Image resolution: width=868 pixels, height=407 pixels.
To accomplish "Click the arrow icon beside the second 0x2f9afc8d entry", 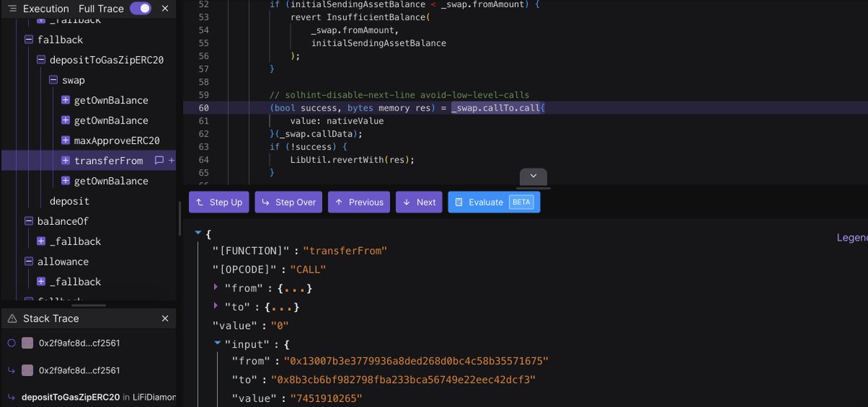I will [x=11, y=370].
